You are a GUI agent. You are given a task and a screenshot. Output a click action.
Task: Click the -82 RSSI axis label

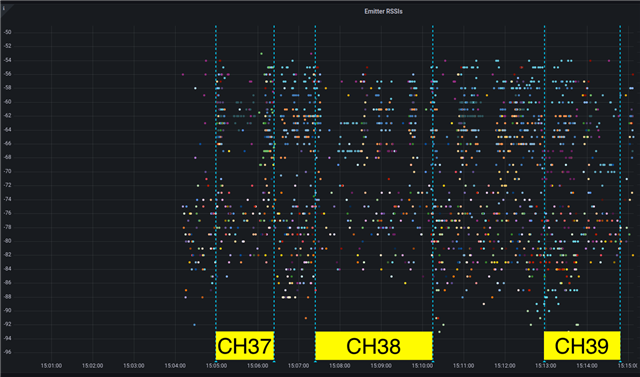[7, 255]
